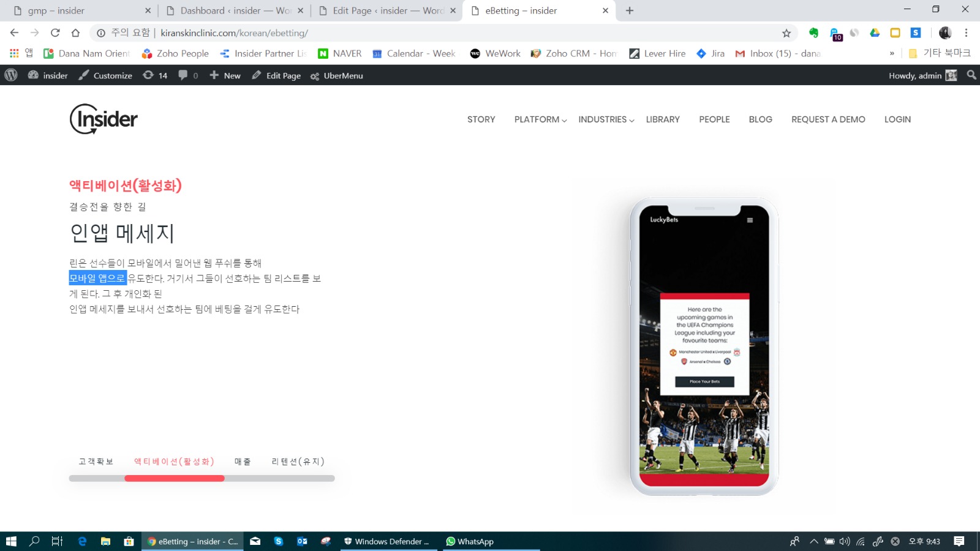Open hamburger menu in LuckyBets phone mockup
980x551 pixels.
(750, 220)
